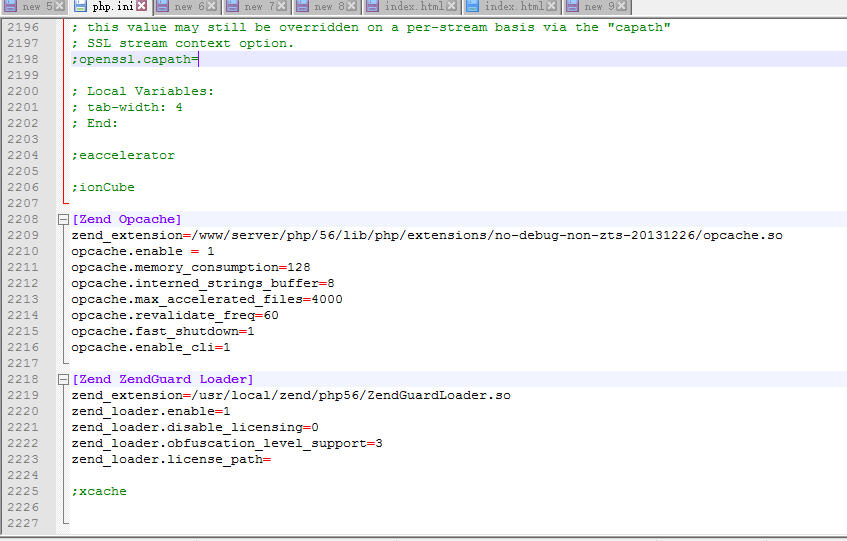Switch to the new 7 tab

(257, 6)
